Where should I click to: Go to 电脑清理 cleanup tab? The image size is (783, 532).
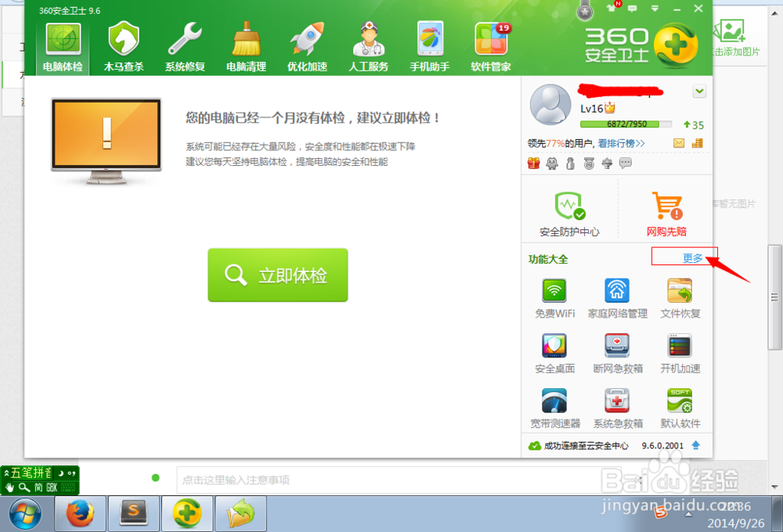[246, 48]
